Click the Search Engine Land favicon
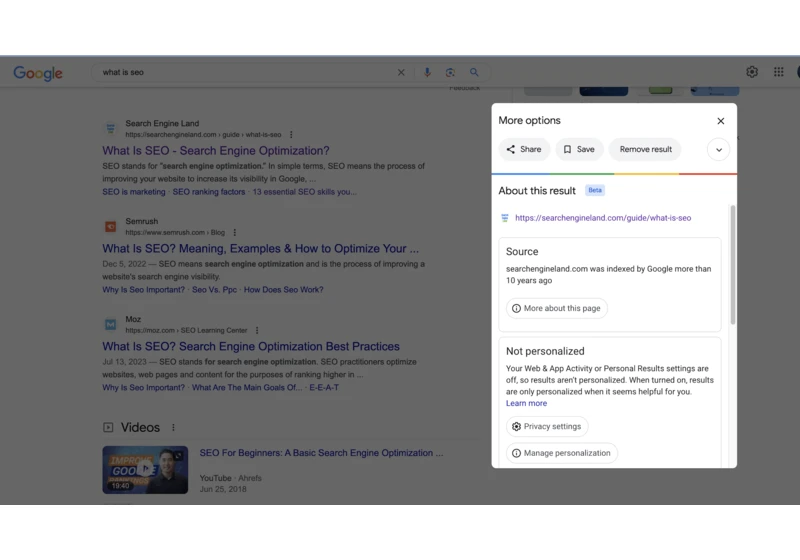This screenshot has height=560, width=800. pyautogui.click(x=110, y=129)
